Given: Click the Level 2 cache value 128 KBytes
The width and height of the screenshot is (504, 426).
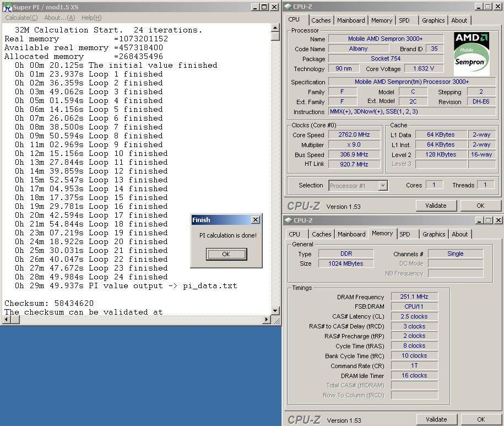Looking at the screenshot, I should coord(441,154).
